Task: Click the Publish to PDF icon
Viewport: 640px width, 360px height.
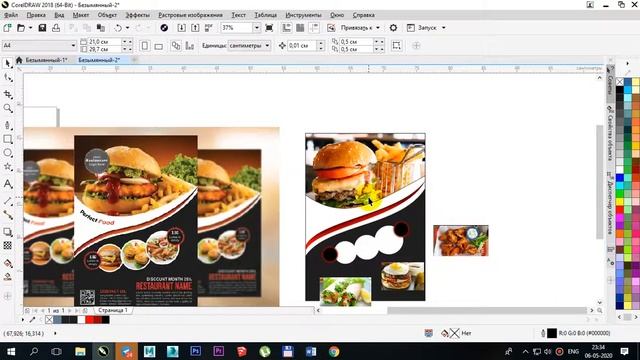Action: tap(209, 28)
